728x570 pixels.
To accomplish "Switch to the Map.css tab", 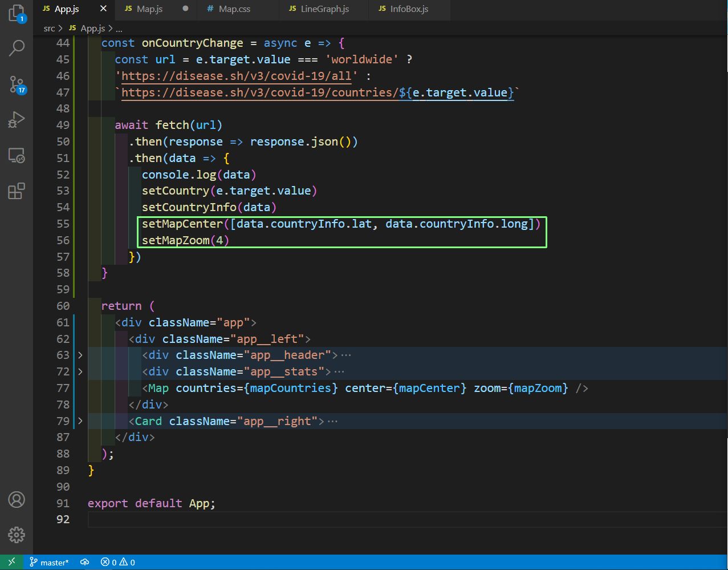I will pos(229,9).
